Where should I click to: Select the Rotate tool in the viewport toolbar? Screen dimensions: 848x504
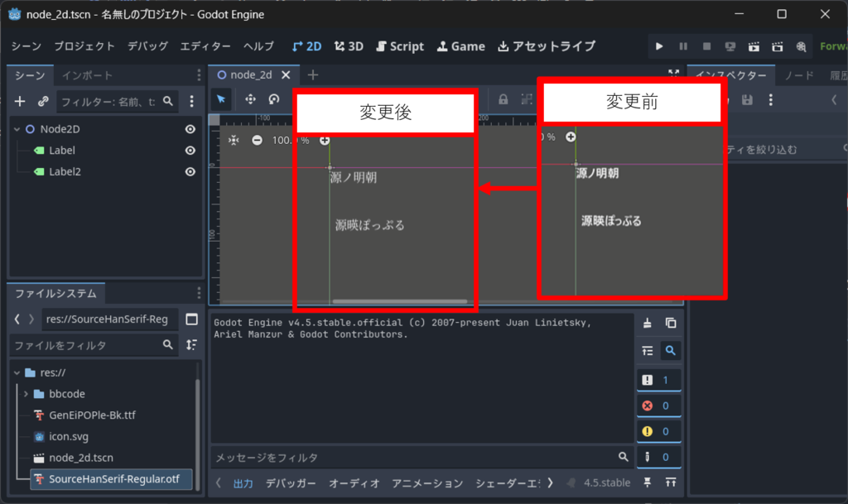tap(274, 99)
